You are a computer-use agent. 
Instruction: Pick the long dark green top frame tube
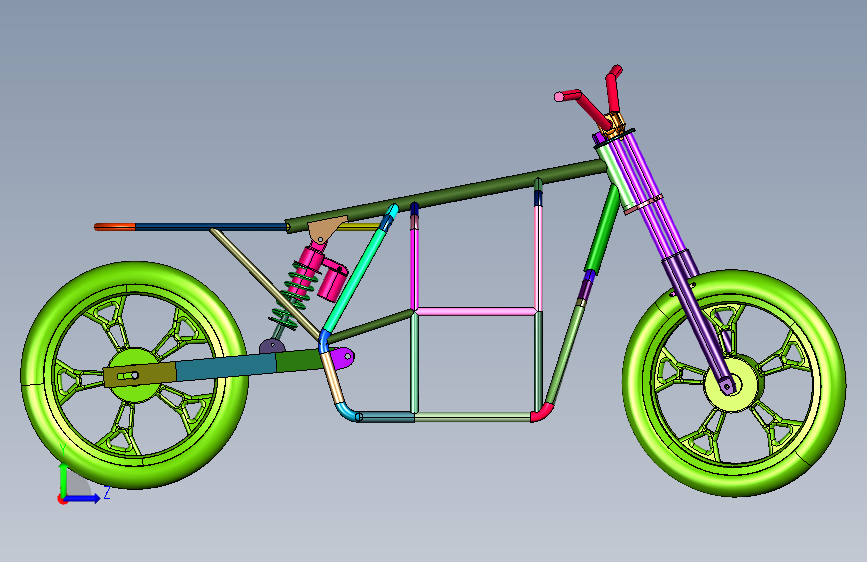pos(445,195)
